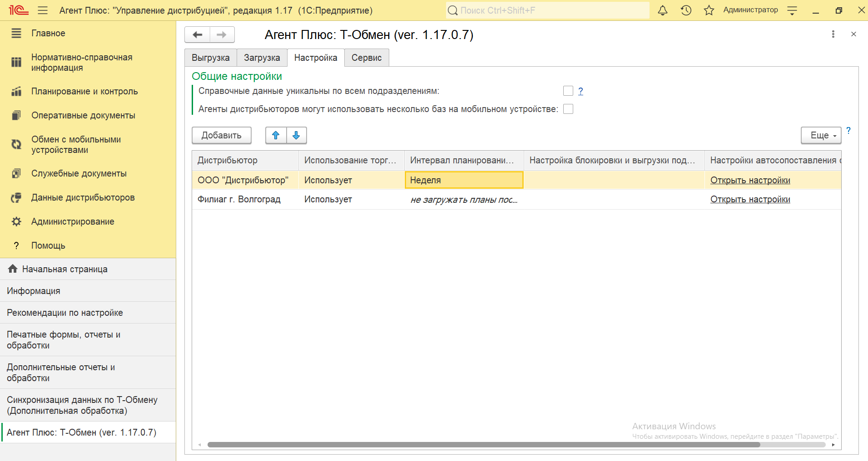
Task: Open history clock icon
Action: (686, 10)
